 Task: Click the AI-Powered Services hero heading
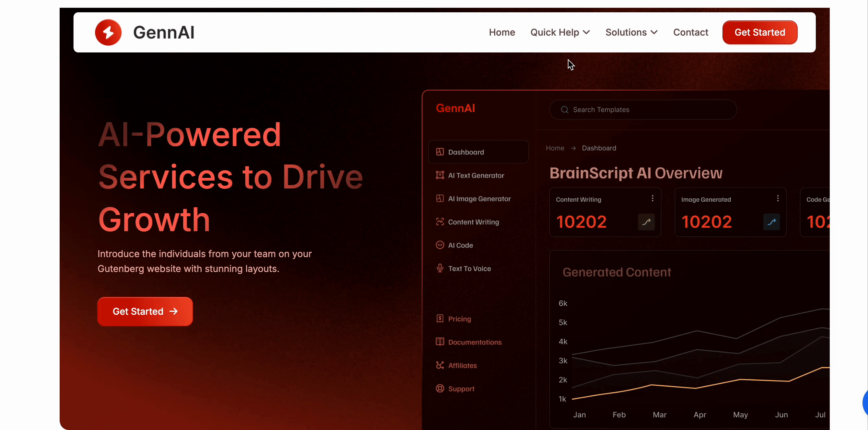(230, 176)
